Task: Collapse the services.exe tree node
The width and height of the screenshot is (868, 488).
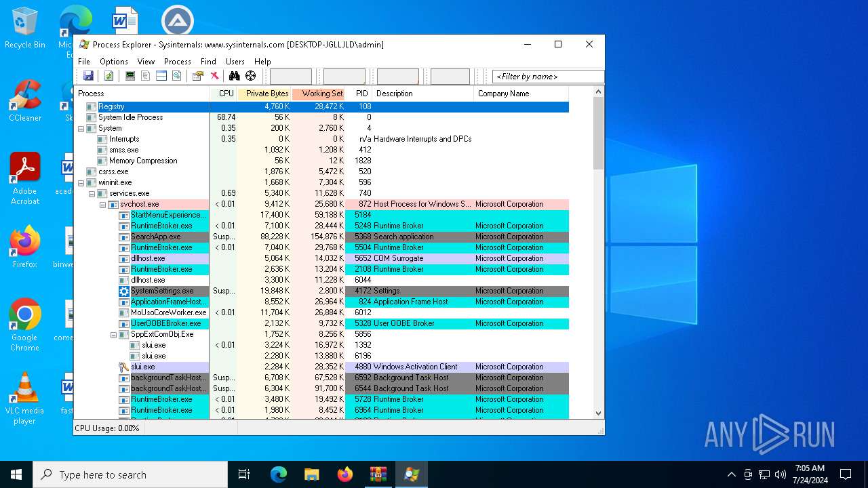Action: click(92, 193)
